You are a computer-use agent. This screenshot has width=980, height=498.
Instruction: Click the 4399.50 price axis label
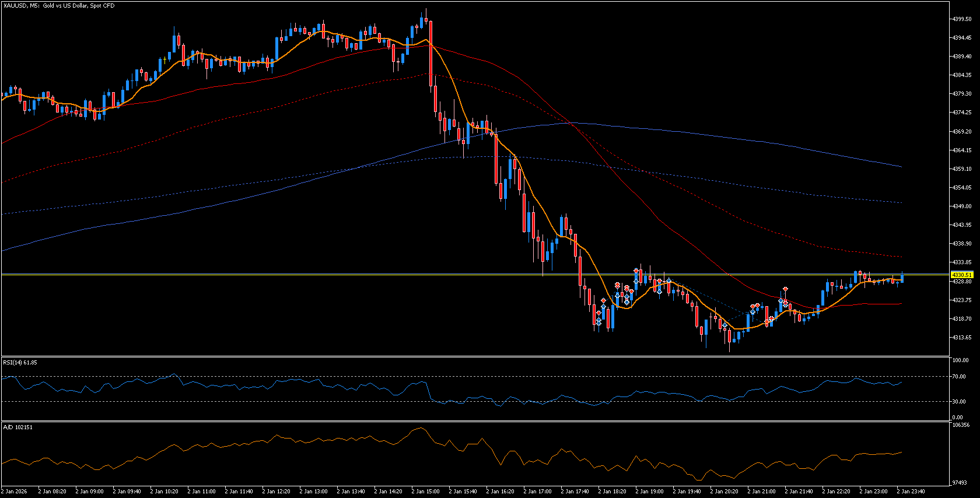pos(962,19)
